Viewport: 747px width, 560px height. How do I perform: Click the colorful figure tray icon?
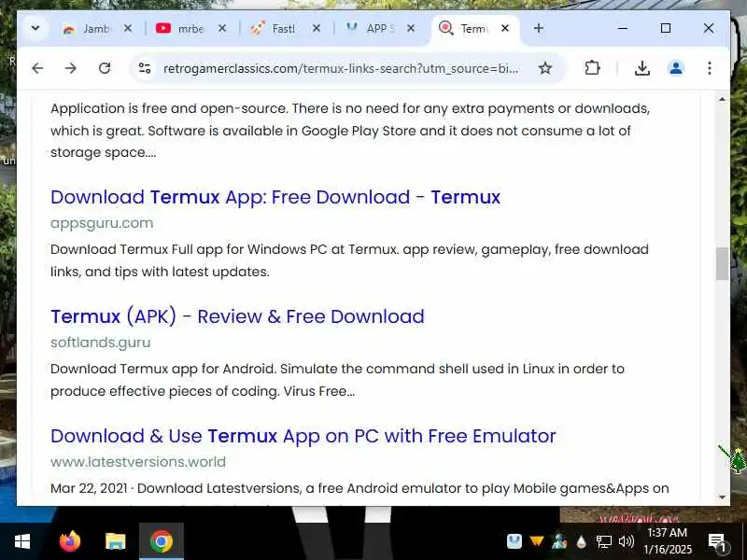[558, 541]
